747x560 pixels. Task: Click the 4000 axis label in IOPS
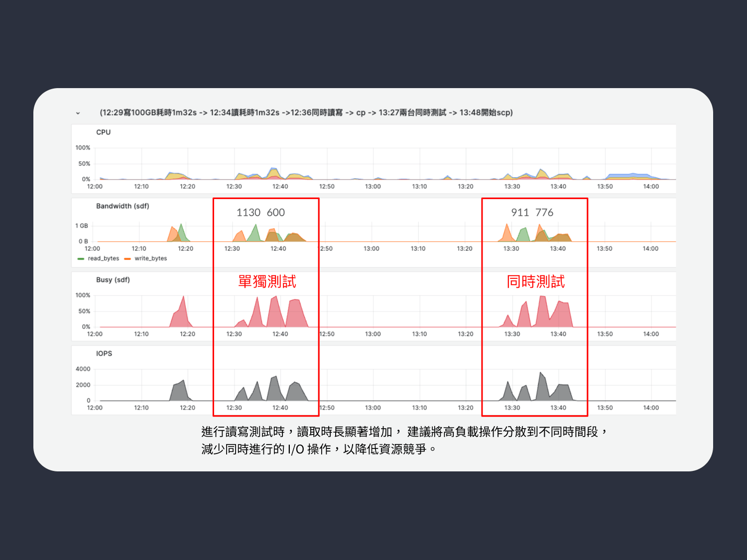(83, 369)
